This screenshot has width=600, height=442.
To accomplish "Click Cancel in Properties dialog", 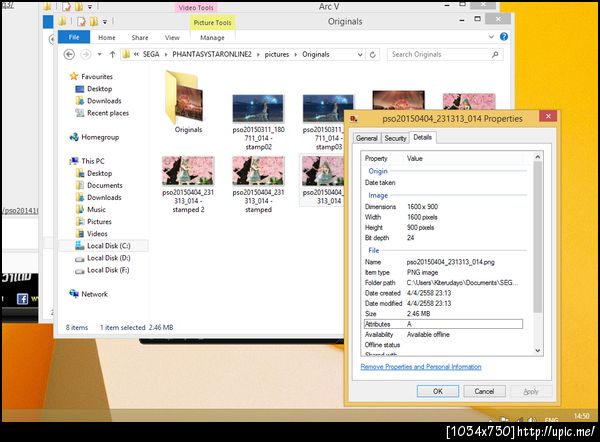I will tap(484, 391).
